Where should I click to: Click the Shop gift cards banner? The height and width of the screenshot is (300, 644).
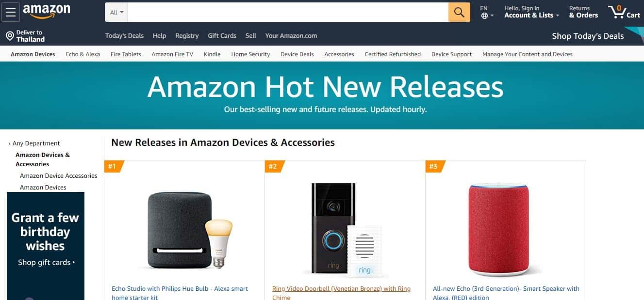point(46,246)
